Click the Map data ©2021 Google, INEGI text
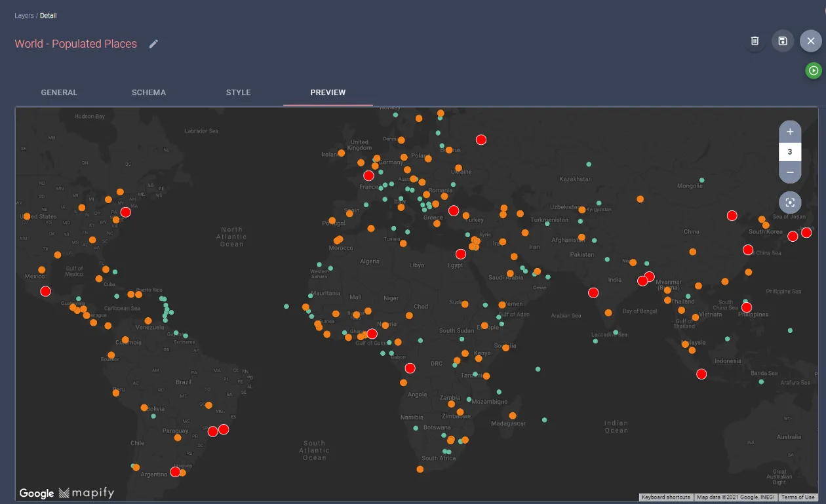This screenshot has width=826, height=504. click(x=736, y=497)
